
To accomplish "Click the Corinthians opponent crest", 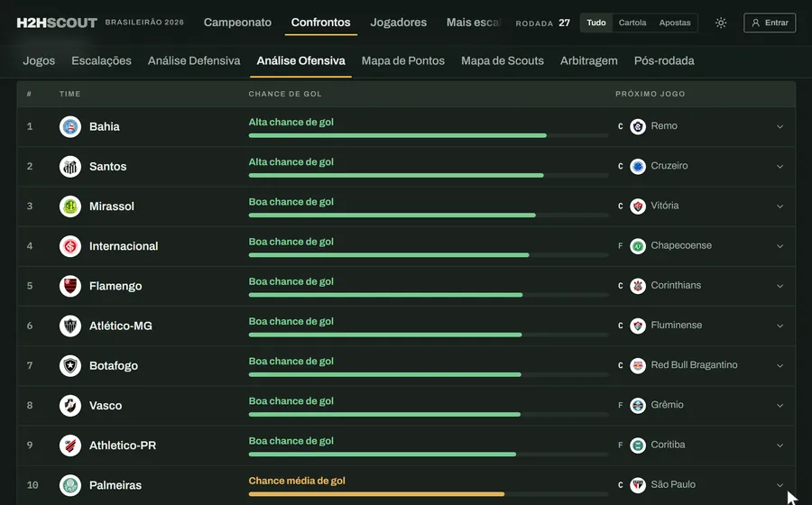I will [x=638, y=286].
